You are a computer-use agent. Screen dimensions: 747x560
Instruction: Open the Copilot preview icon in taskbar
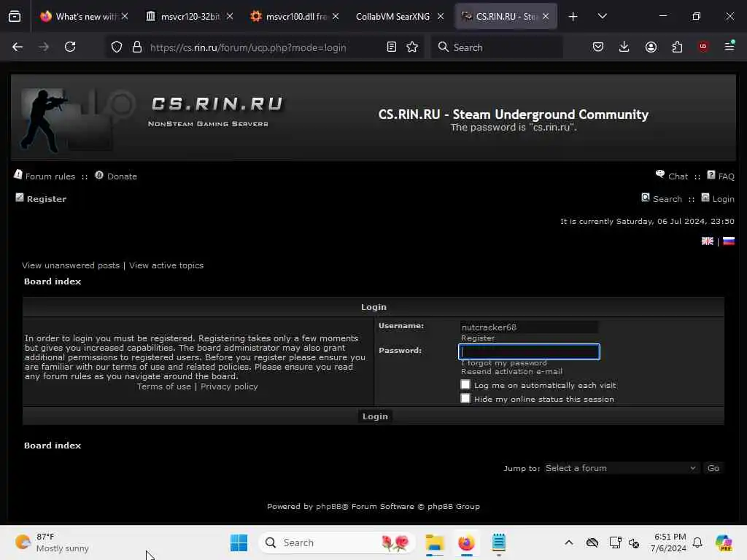pyautogui.click(x=724, y=542)
